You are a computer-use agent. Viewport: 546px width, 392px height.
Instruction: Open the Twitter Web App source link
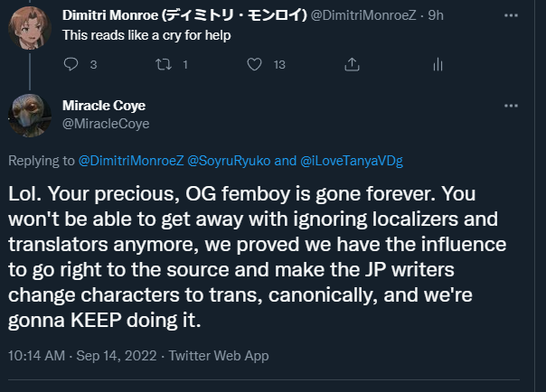coord(221,356)
